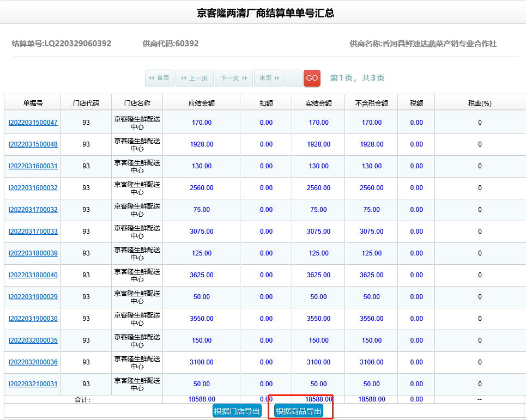Click the title 京客隆两清厂商结算单单号汇总

pos(265,13)
